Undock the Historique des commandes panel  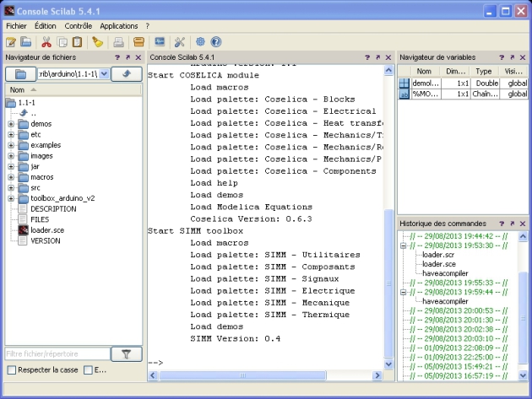[x=513, y=224]
